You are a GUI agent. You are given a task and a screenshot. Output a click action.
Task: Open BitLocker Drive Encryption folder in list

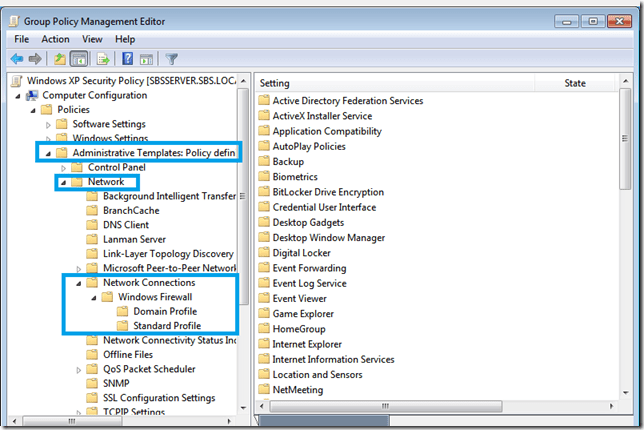click(329, 191)
